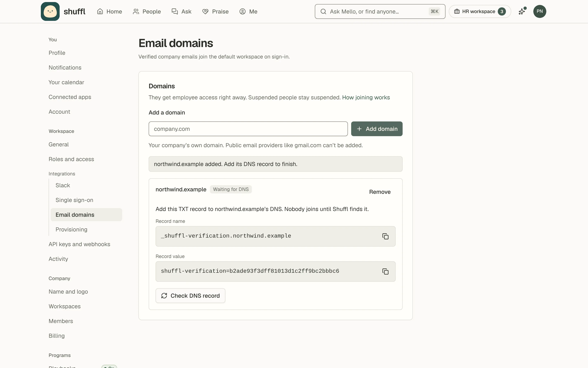Copy the Record name value
588x368 pixels.
[x=385, y=236]
